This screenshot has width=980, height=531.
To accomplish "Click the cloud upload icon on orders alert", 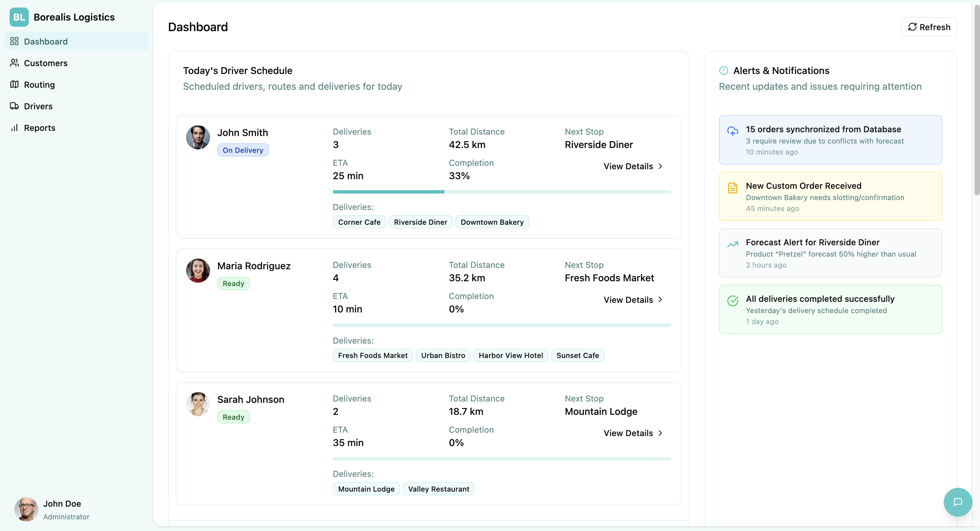I will tap(732, 131).
